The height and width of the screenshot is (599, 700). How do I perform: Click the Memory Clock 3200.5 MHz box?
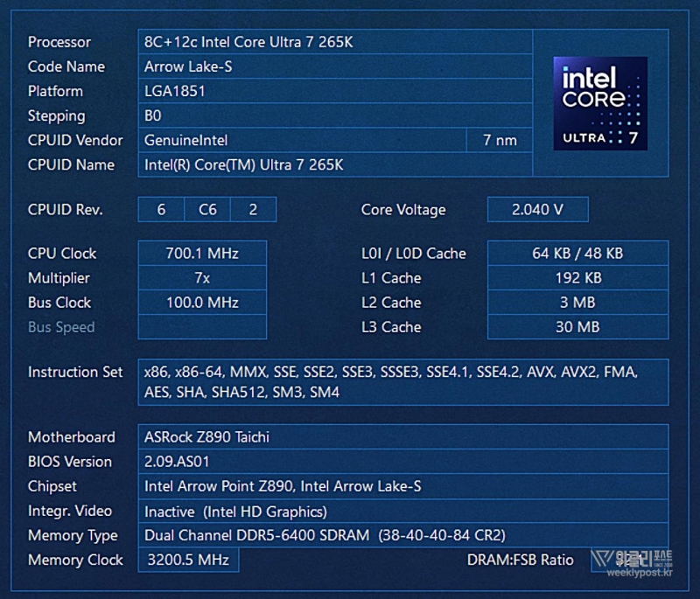188,560
